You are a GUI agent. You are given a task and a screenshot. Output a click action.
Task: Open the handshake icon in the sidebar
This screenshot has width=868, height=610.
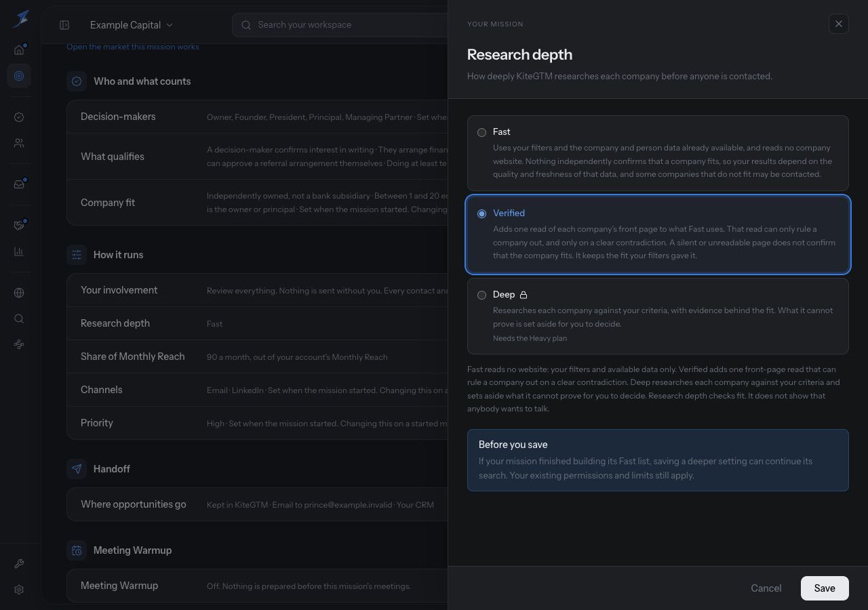click(x=19, y=226)
